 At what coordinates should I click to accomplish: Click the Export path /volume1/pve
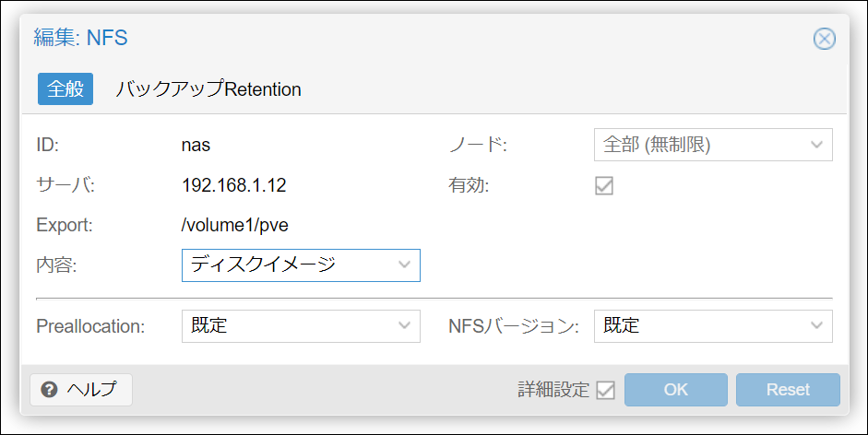[236, 226]
